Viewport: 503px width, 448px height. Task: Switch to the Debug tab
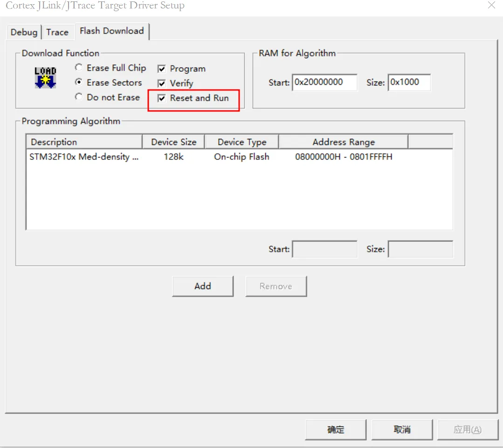24,32
